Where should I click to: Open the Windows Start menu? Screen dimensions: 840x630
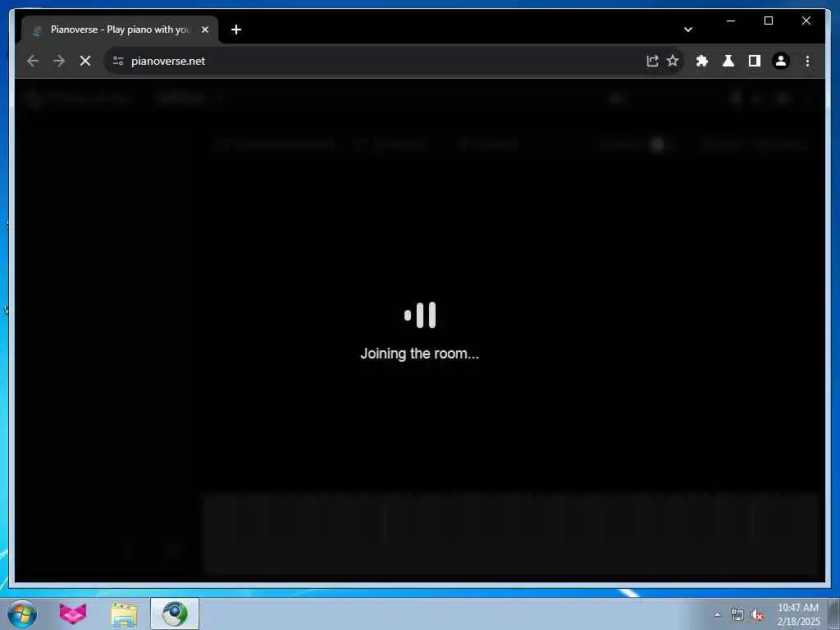22,614
